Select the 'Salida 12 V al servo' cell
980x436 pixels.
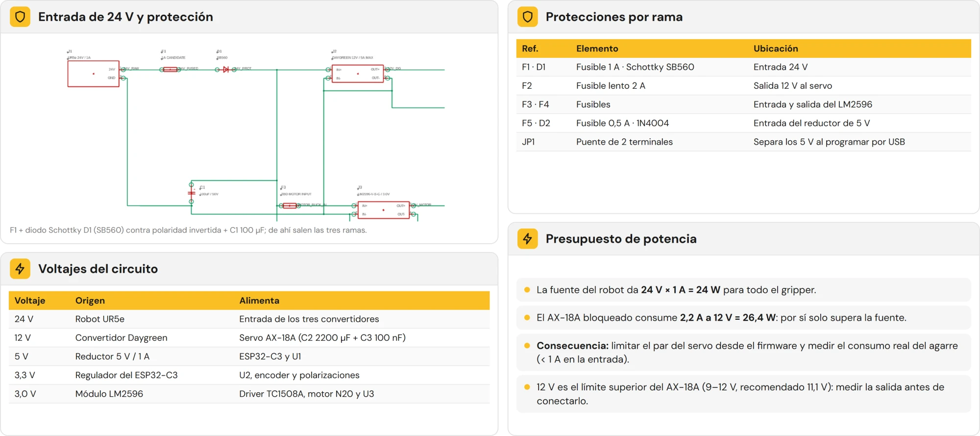tap(793, 86)
